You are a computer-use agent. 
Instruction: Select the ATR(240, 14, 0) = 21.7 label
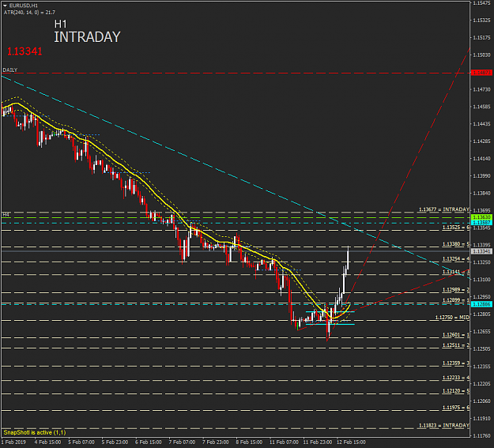29,13
